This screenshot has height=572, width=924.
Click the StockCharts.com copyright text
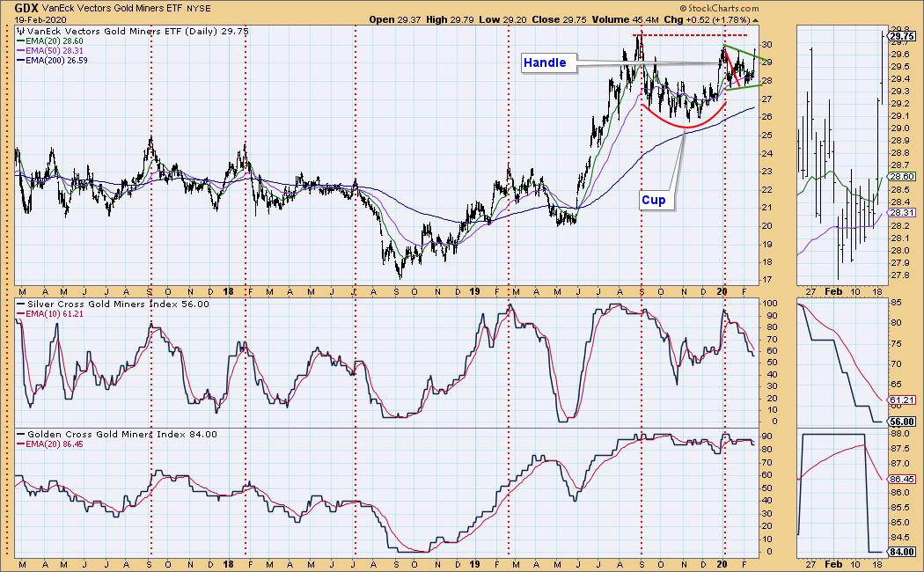pos(719,8)
